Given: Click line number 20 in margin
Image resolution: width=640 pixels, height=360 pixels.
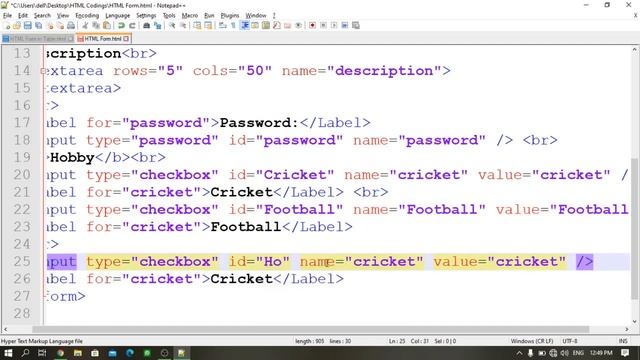Looking at the screenshot, I should (22, 175).
